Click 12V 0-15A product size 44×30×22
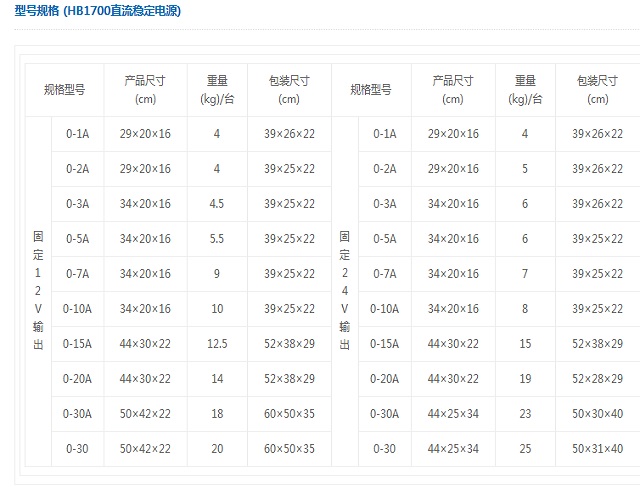 (145, 344)
